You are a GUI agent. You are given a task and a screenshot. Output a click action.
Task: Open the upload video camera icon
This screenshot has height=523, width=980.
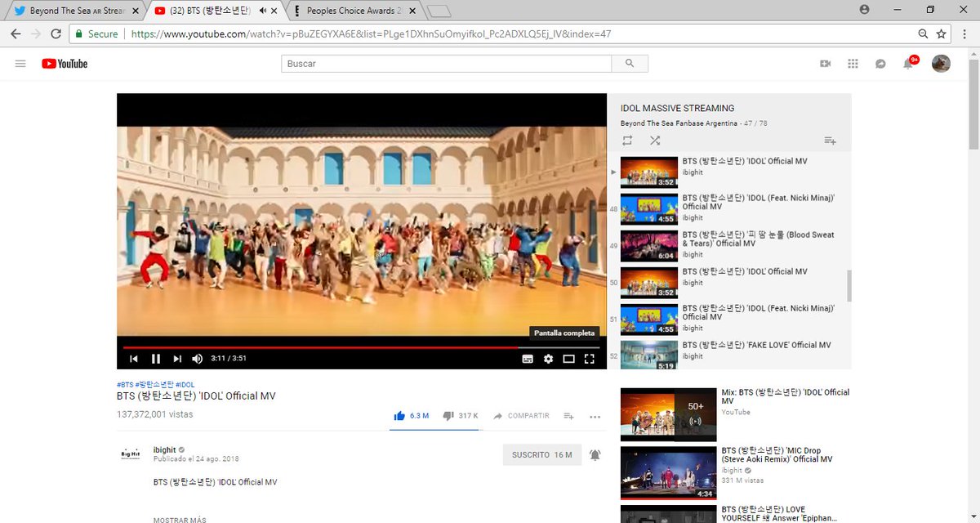point(825,64)
